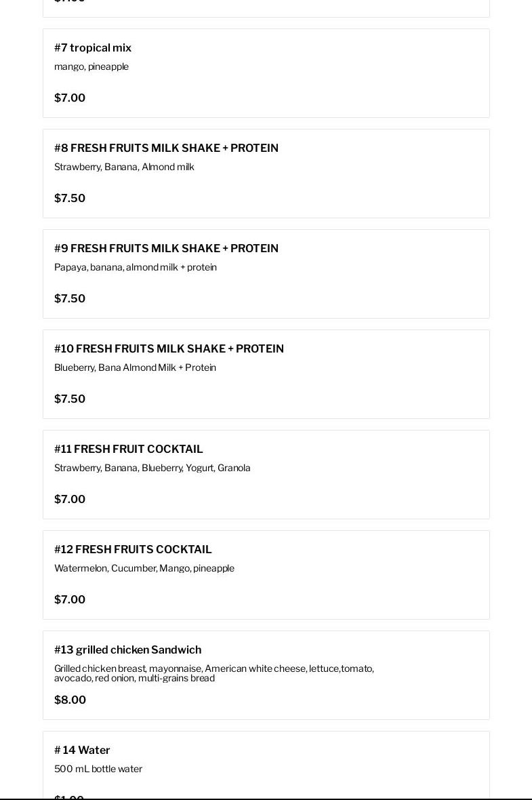Open the #7 tropical mix item
Image resolution: width=532 pixels, height=800 pixels.
coord(93,47)
